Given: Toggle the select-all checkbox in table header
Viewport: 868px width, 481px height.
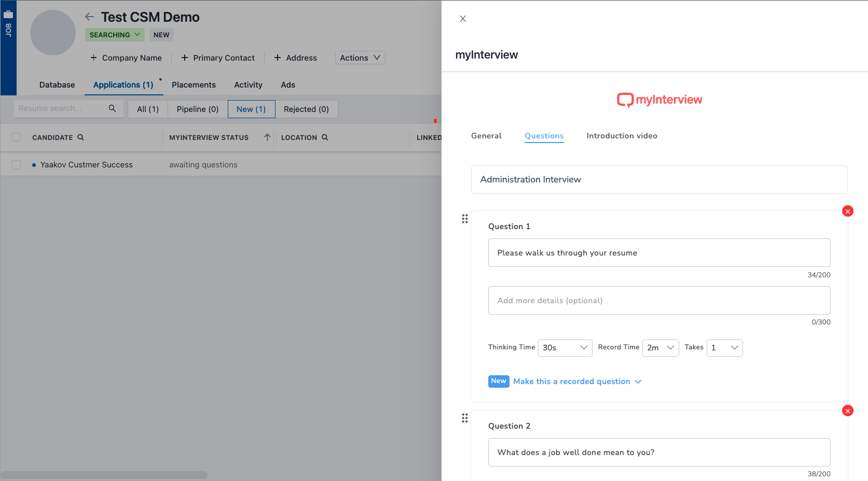Looking at the screenshot, I should [17, 137].
